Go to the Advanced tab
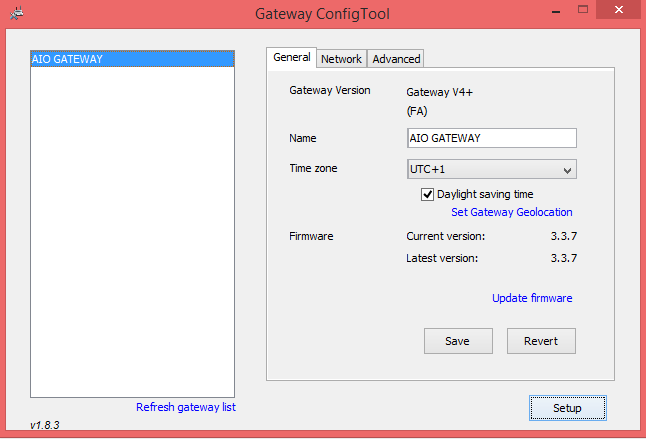This screenshot has height=439, width=646. [396, 59]
